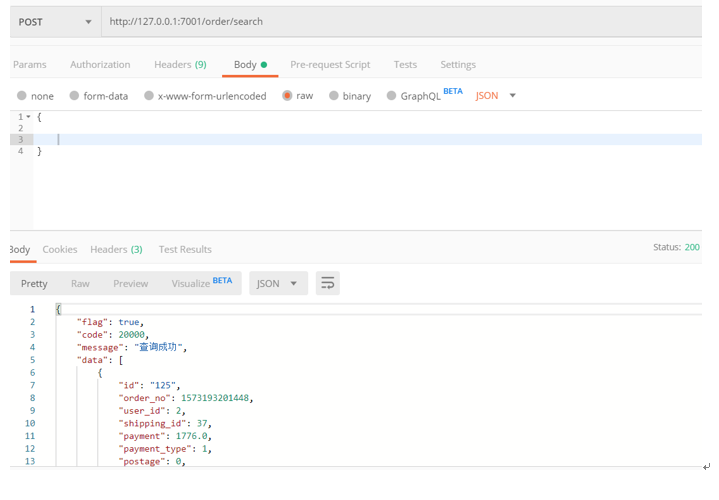The width and height of the screenshot is (719, 500).
Task: Open the response Headers (3) tab
Action: (x=116, y=250)
